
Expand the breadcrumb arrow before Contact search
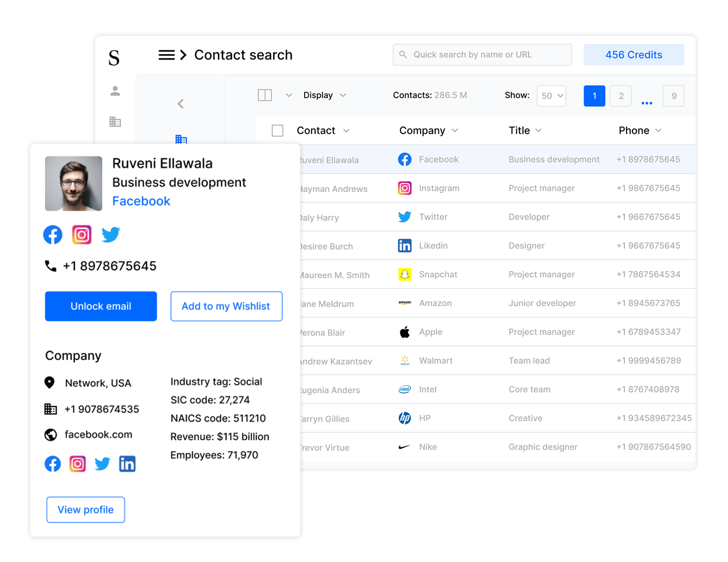point(183,55)
